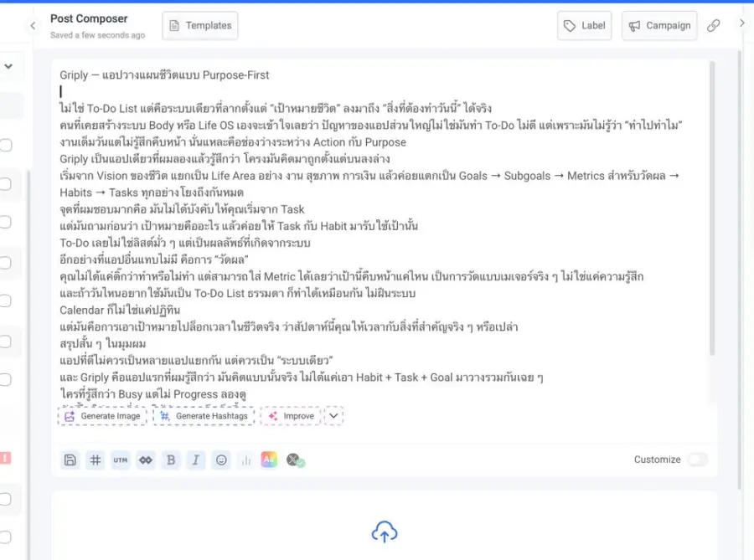This screenshot has height=560, width=754.
Task: Open the emoji picker
Action: [221, 460]
